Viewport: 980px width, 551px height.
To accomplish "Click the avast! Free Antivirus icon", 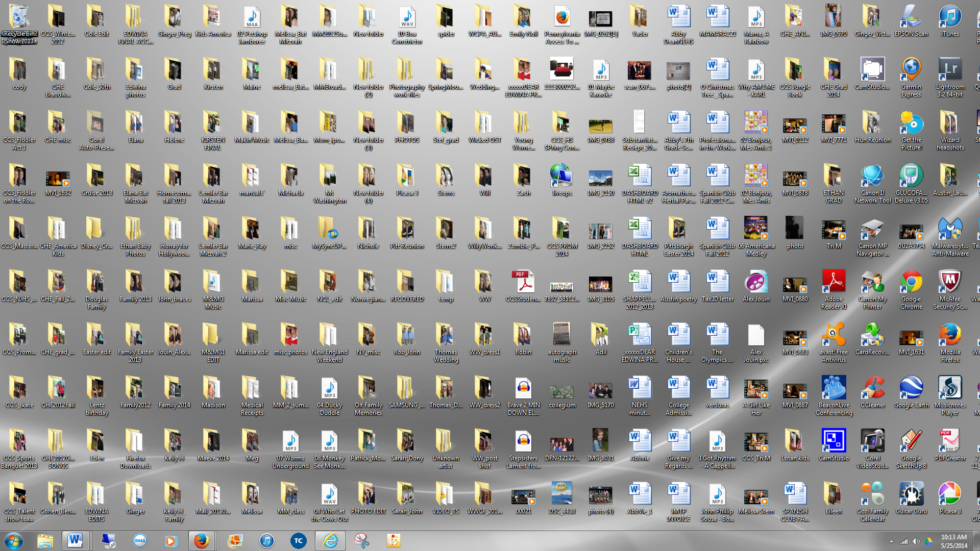I will (834, 336).
